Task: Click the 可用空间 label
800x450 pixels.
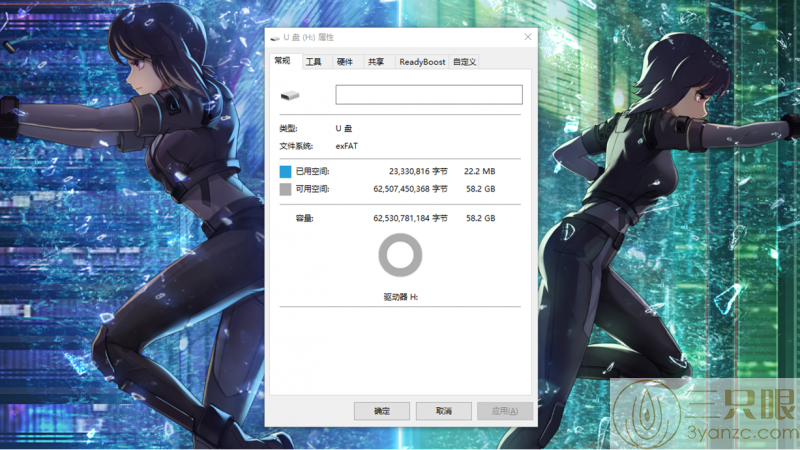Action: click(312, 189)
